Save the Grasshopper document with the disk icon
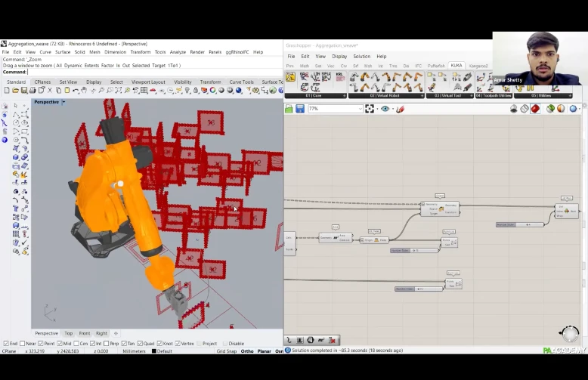 pyautogui.click(x=300, y=109)
